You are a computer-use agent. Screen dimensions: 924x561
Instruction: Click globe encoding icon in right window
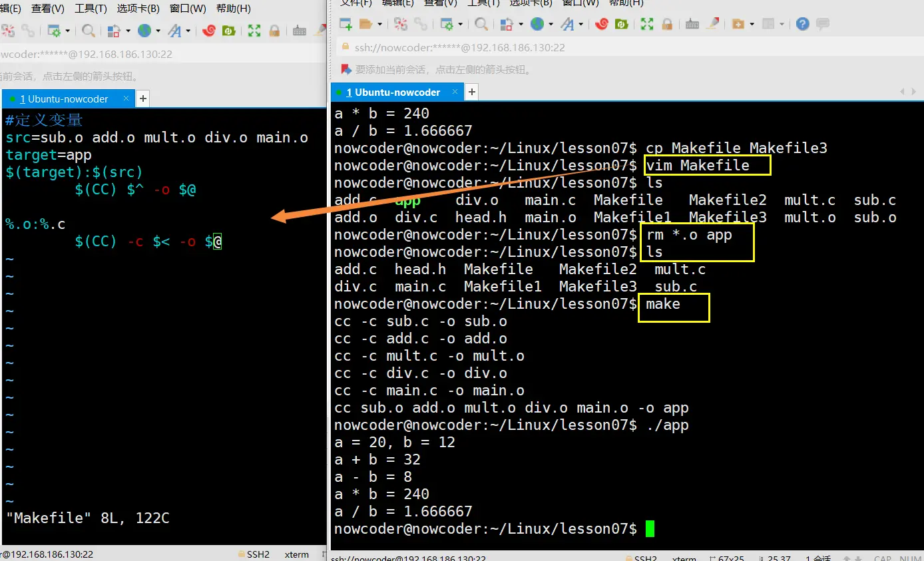coord(537,24)
